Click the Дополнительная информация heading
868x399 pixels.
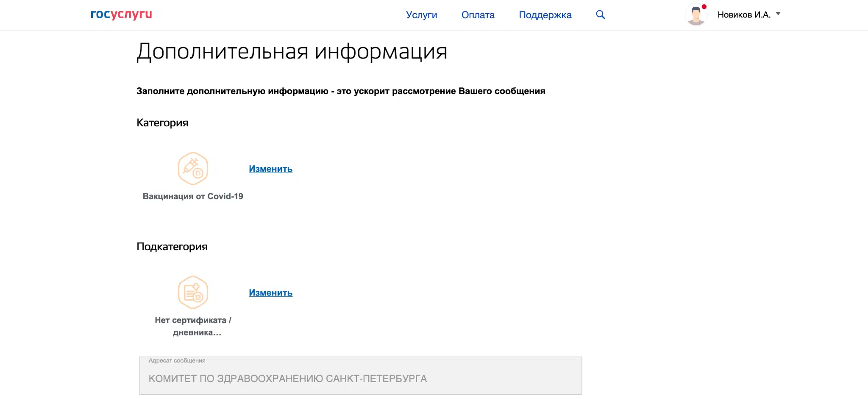pos(292,52)
